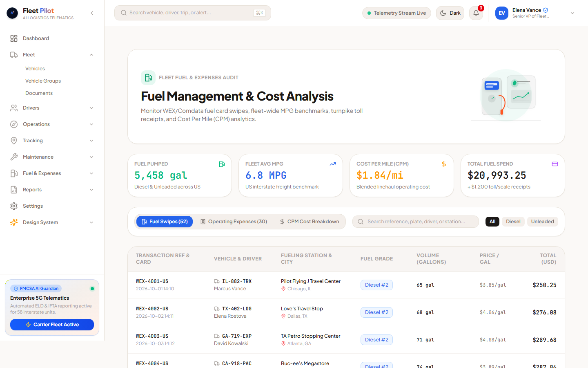This screenshot has width=588, height=368.
Task: Switch to the Fuel Swipes (52) tab
Action: click(x=165, y=222)
